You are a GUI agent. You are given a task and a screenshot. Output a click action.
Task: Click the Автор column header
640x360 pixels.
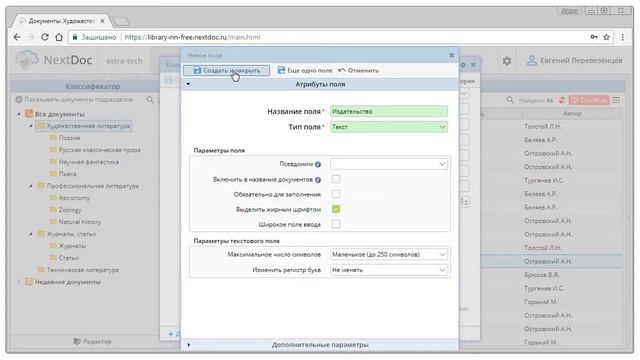pos(572,113)
